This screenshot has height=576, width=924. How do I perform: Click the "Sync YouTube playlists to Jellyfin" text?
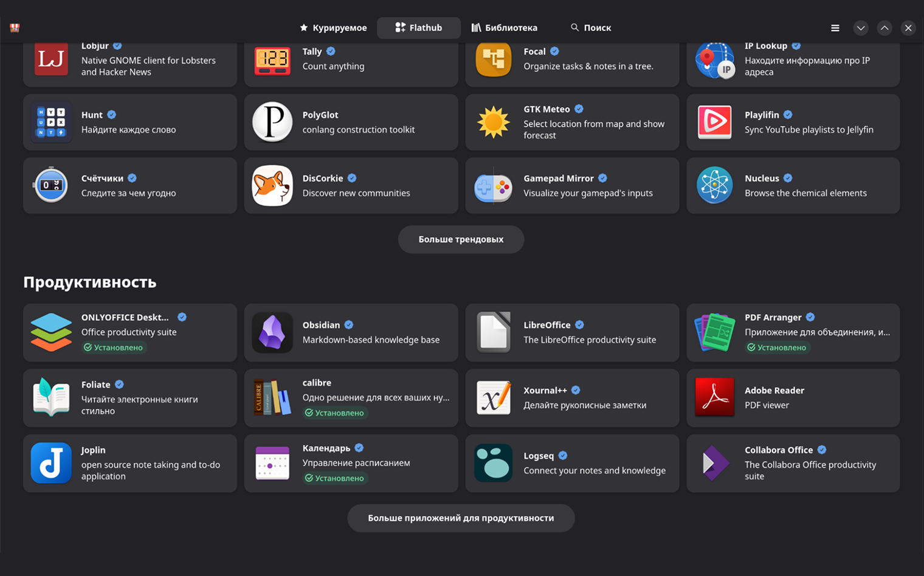(809, 130)
